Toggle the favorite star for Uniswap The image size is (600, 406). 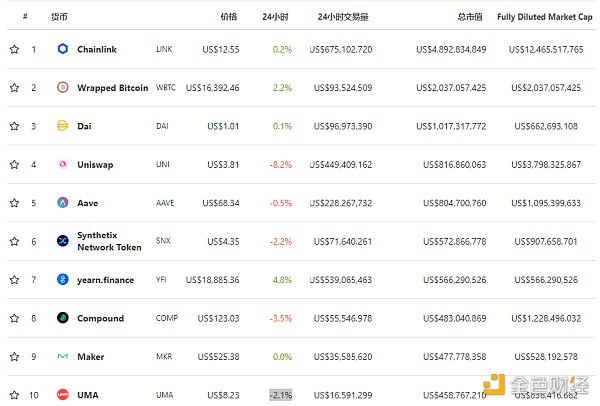[x=14, y=164]
